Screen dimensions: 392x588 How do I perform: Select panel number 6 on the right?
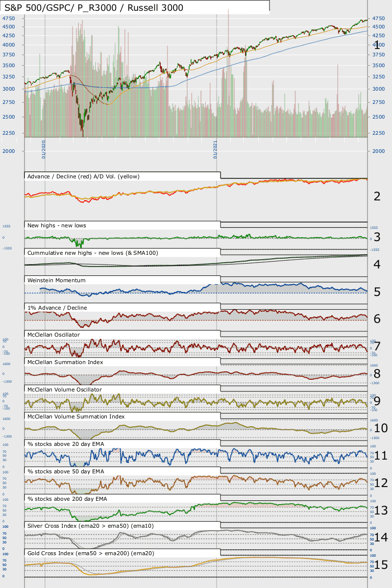[x=377, y=319]
